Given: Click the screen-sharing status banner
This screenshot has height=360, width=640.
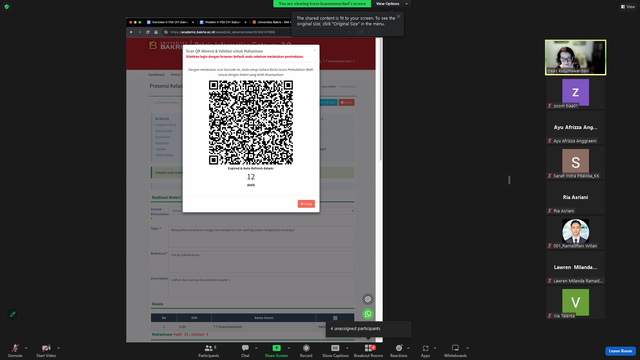Looking at the screenshot, I should click(322, 4).
